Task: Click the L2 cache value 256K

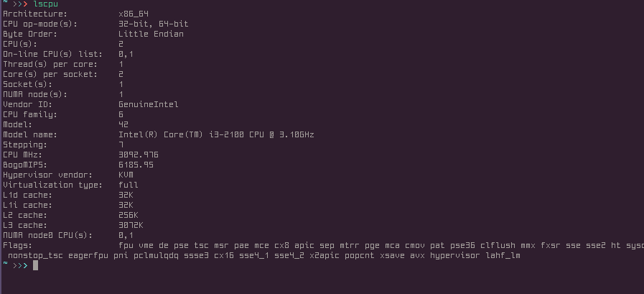Action: point(128,215)
